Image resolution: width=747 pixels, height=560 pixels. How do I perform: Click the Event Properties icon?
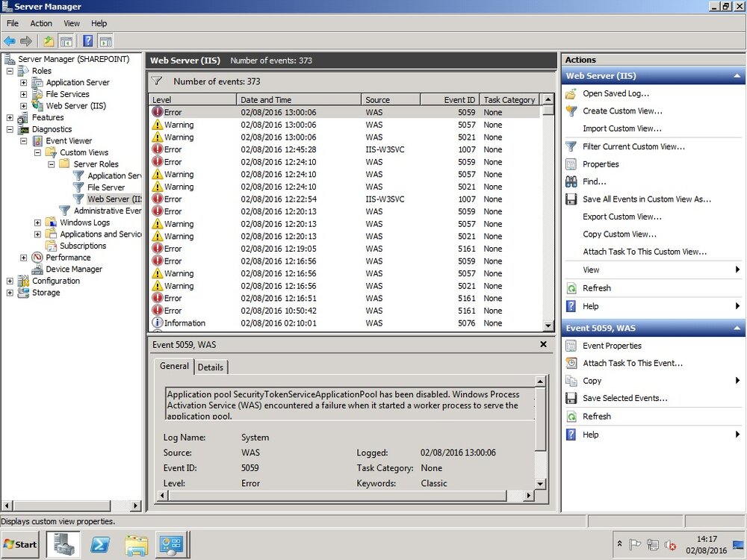[x=571, y=346]
